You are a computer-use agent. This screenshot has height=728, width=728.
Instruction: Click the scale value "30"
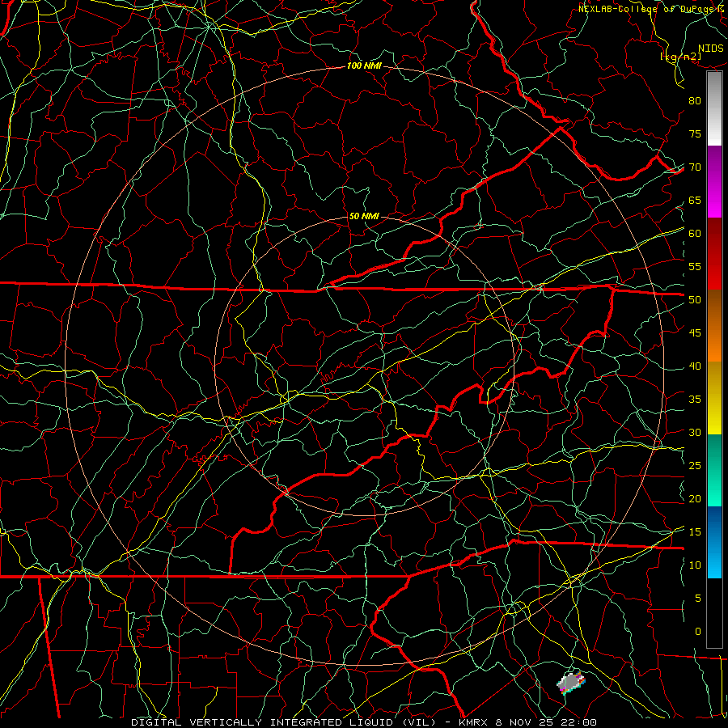point(695,433)
